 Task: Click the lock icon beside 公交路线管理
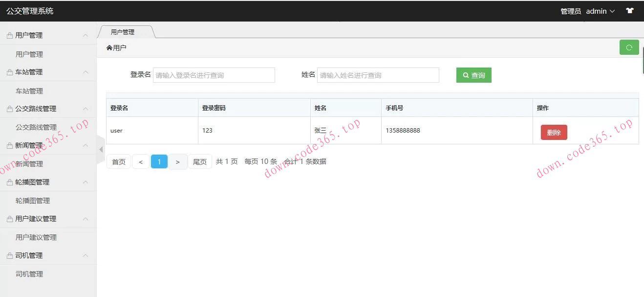point(10,109)
